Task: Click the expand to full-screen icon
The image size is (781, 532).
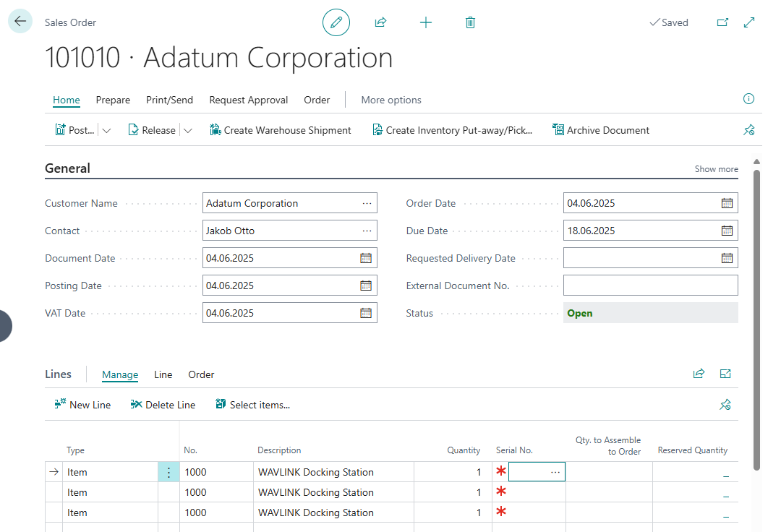Action: tap(749, 22)
